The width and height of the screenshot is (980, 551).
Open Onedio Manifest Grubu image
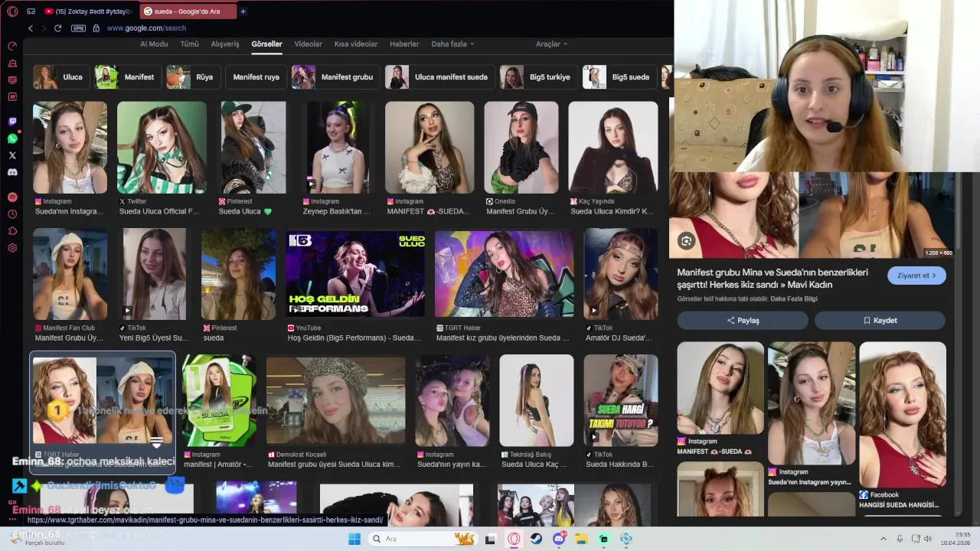521,147
